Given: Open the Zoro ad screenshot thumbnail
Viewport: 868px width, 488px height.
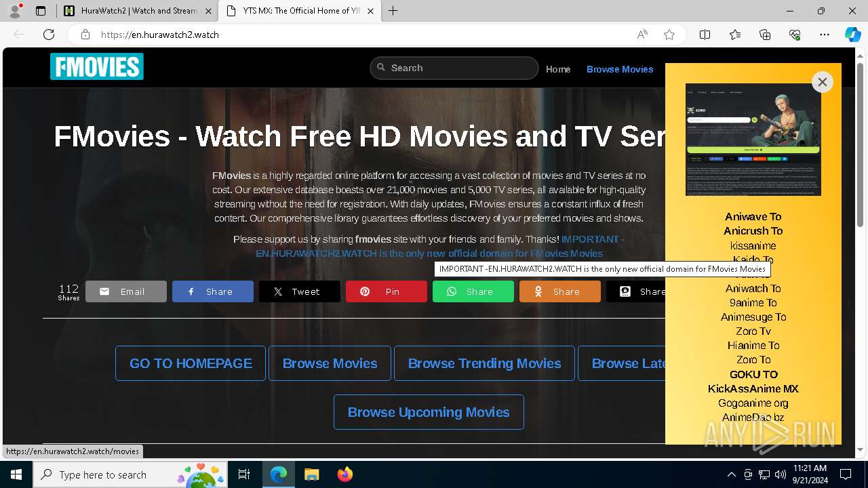Looking at the screenshot, I should point(753,140).
